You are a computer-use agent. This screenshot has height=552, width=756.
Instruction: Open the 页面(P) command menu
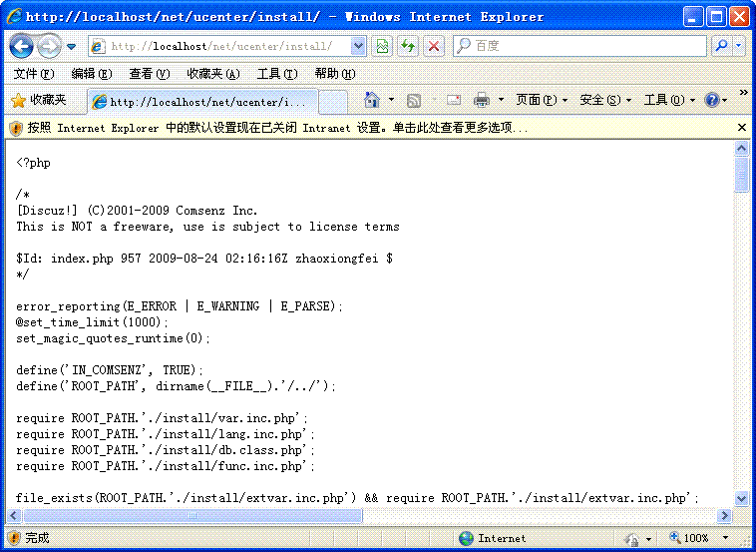pyautogui.click(x=542, y=100)
